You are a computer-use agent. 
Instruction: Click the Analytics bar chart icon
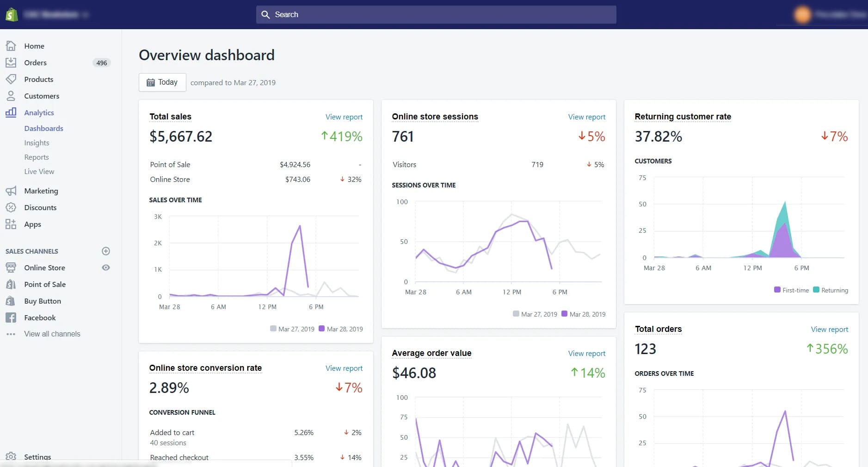11,112
